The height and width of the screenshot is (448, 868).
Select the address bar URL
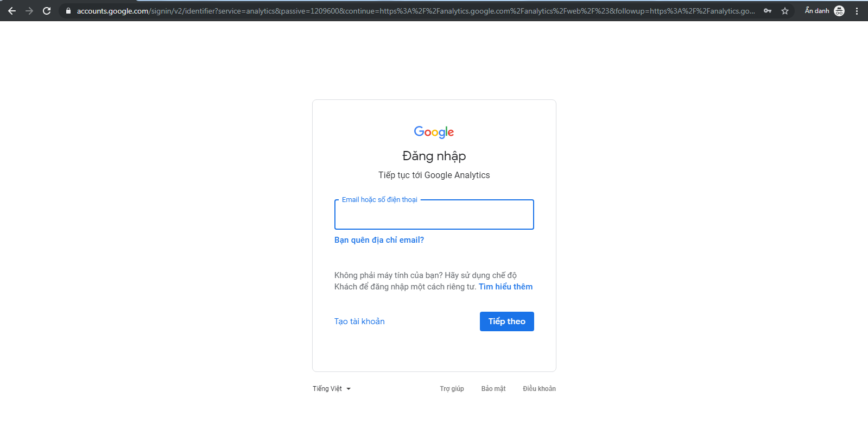point(415,11)
